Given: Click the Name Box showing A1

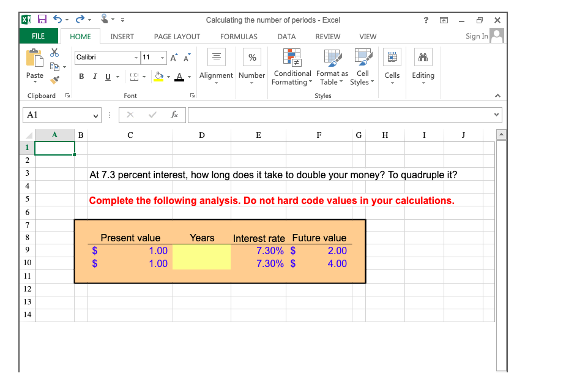Looking at the screenshot, I should click(x=58, y=115).
